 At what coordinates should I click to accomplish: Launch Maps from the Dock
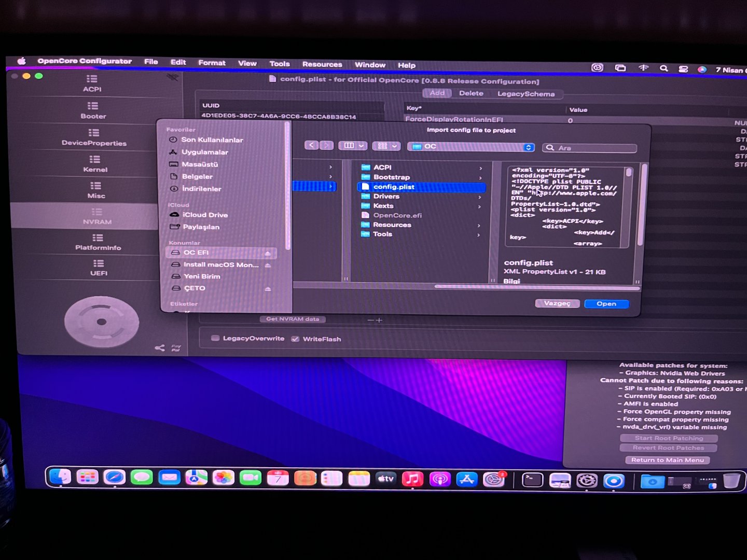pos(196,477)
